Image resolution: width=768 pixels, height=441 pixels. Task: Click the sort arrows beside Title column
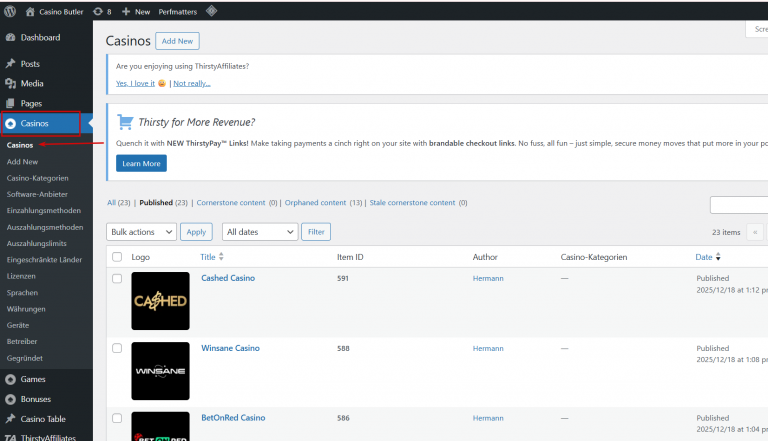point(221,256)
